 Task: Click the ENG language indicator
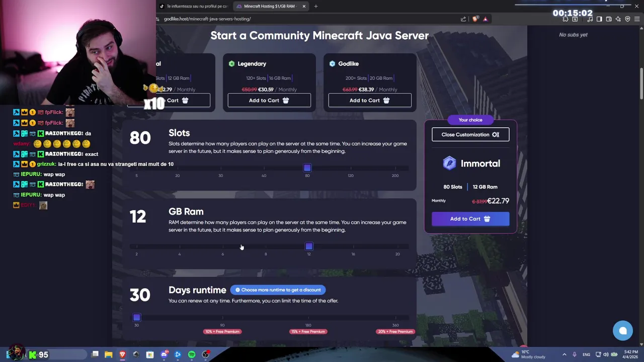586,355
